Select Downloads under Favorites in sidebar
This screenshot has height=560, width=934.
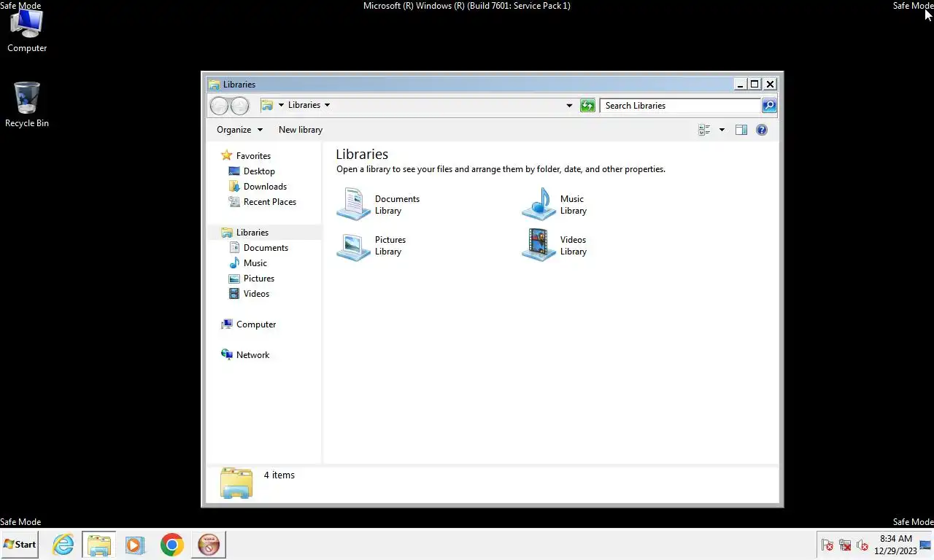(x=265, y=187)
